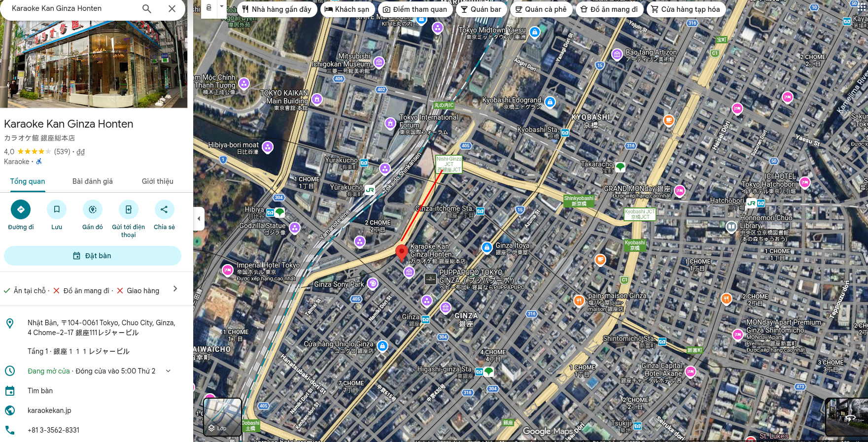Click the Tìm bàn link
This screenshot has width=868, height=442.
(x=40, y=391)
